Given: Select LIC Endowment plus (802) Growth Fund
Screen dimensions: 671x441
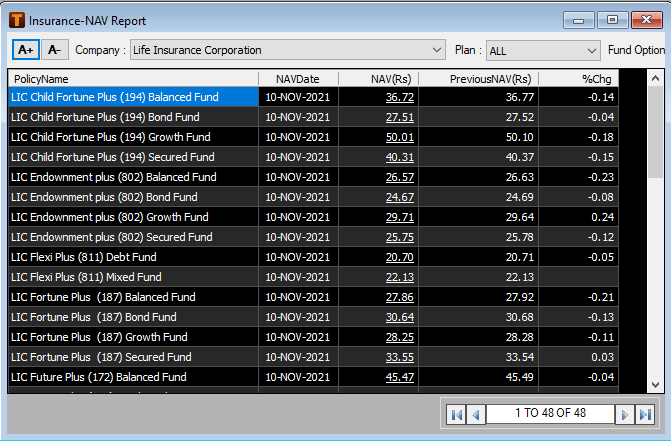Looking at the screenshot, I should (133, 217).
